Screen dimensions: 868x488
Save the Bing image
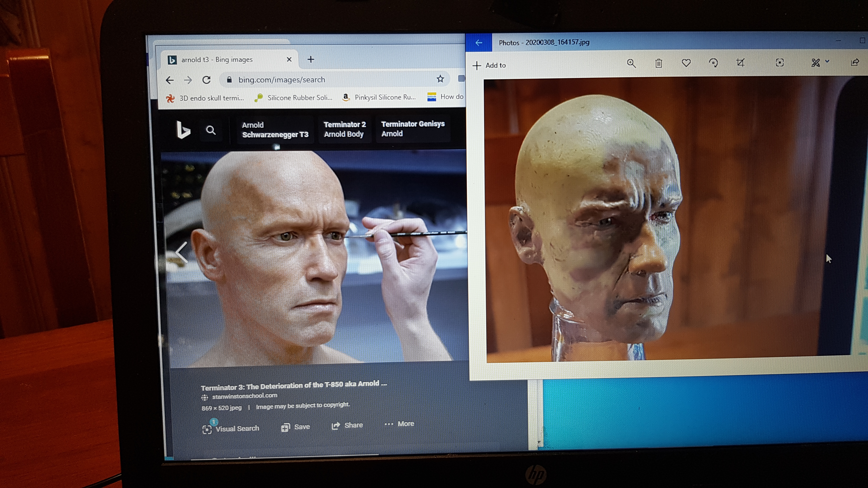pos(296,427)
